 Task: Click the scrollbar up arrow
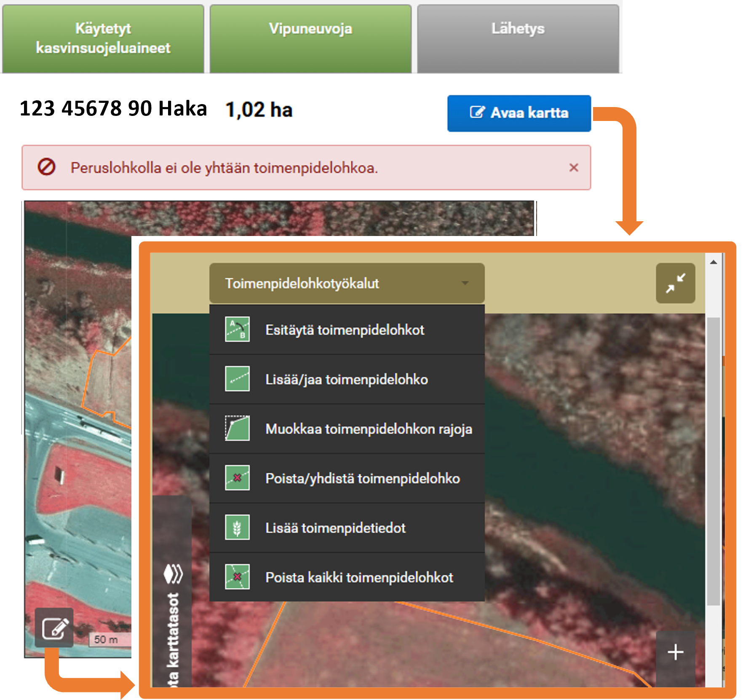pyautogui.click(x=714, y=262)
